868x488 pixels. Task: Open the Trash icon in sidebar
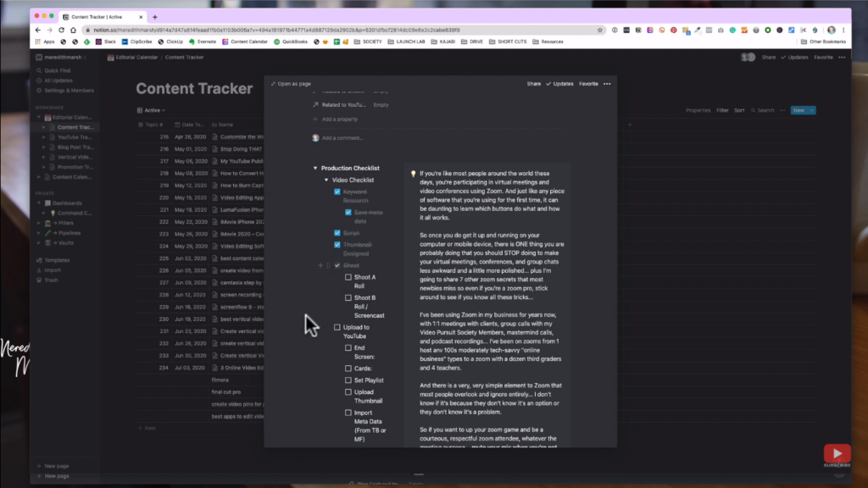(x=39, y=280)
